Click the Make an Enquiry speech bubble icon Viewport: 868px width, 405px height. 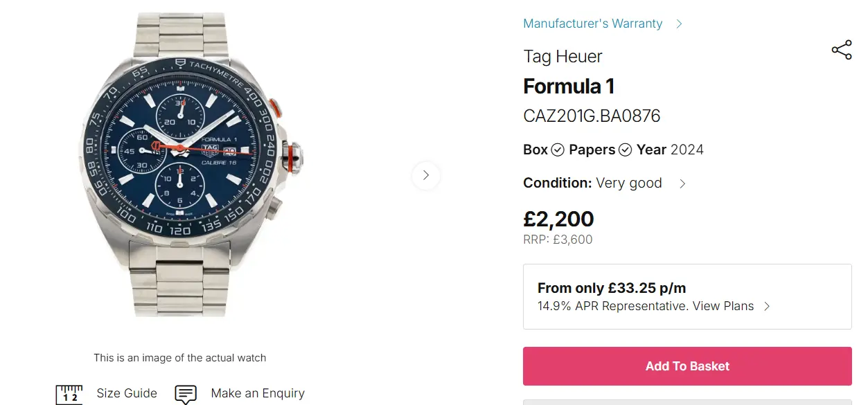coord(186,394)
